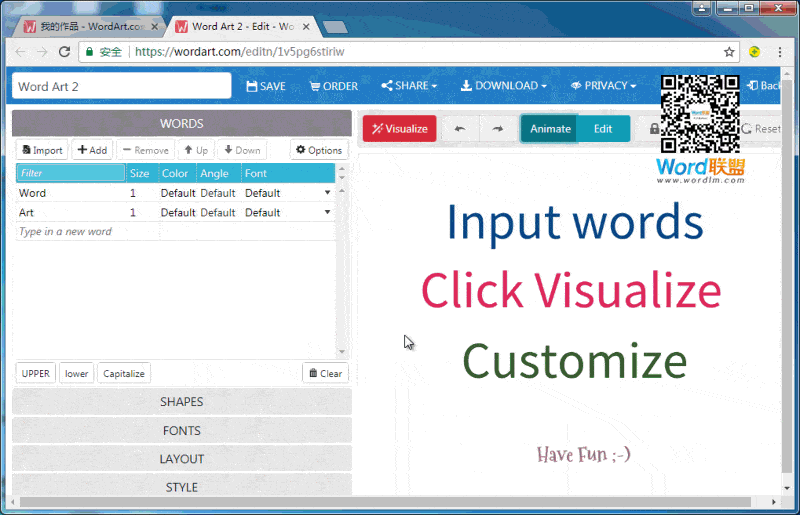The height and width of the screenshot is (515, 800).
Task: Click the redo arrow icon
Action: pos(497,129)
